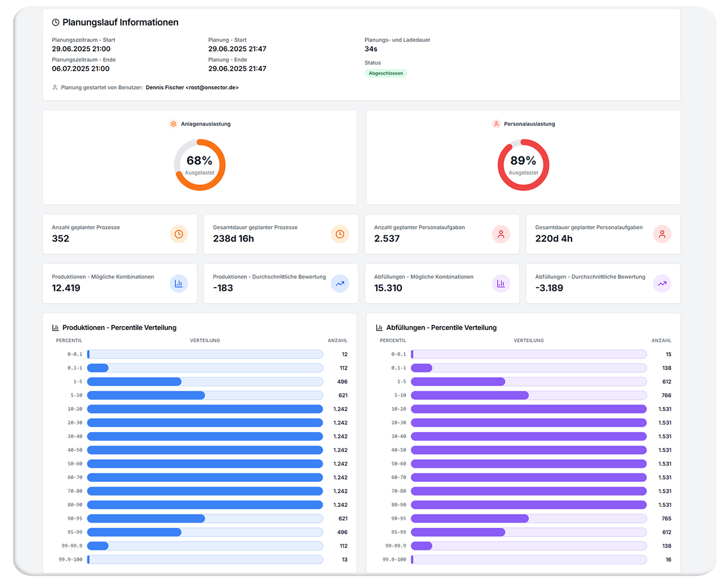Click the clock icon in Anzahl geplanter Prozesse card
728x584 pixels.
coord(179,234)
